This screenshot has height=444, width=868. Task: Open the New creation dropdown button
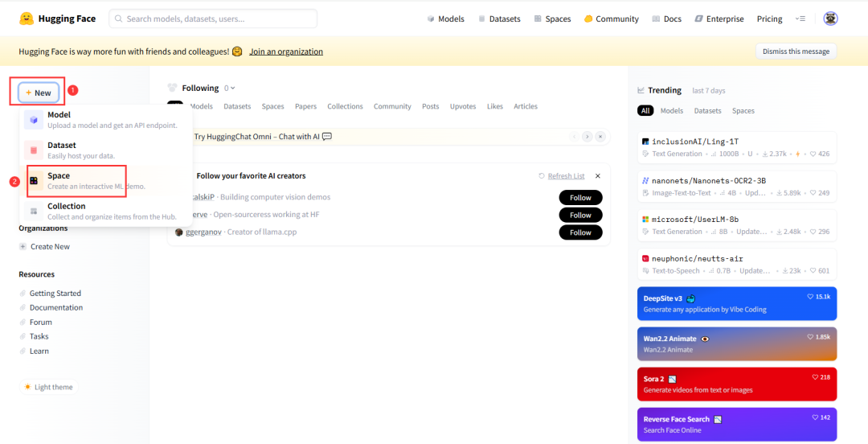(x=38, y=92)
